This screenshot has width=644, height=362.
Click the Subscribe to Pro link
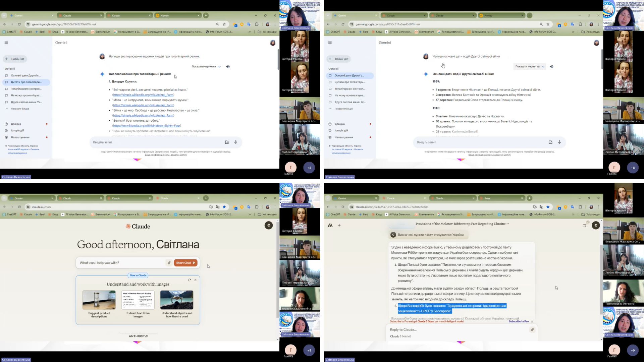518,321
